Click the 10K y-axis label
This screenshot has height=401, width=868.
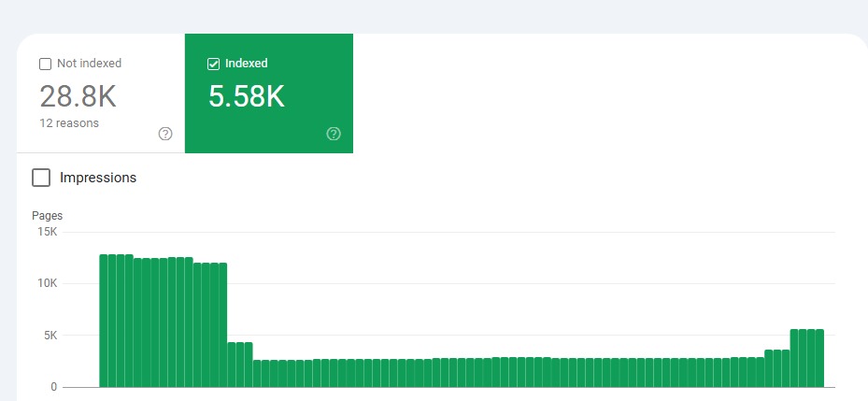(x=46, y=283)
